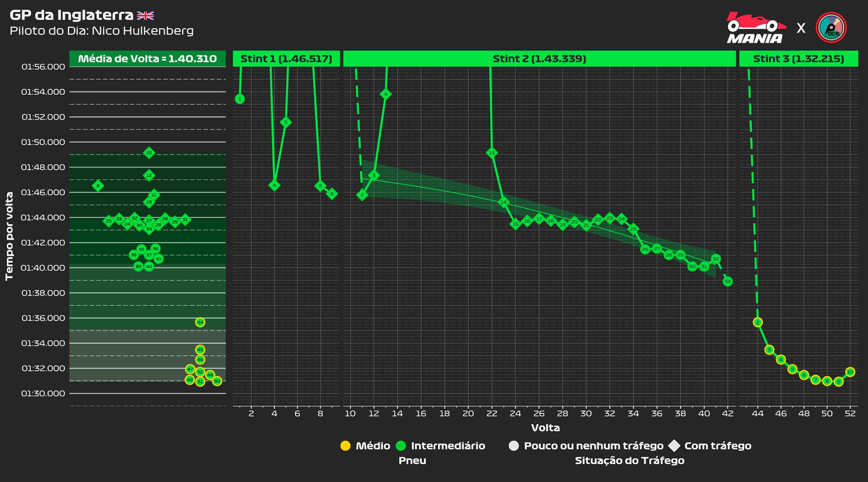This screenshot has height=482, width=868.
Task: Click the green Intermediário legend circle
Action: click(x=401, y=446)
